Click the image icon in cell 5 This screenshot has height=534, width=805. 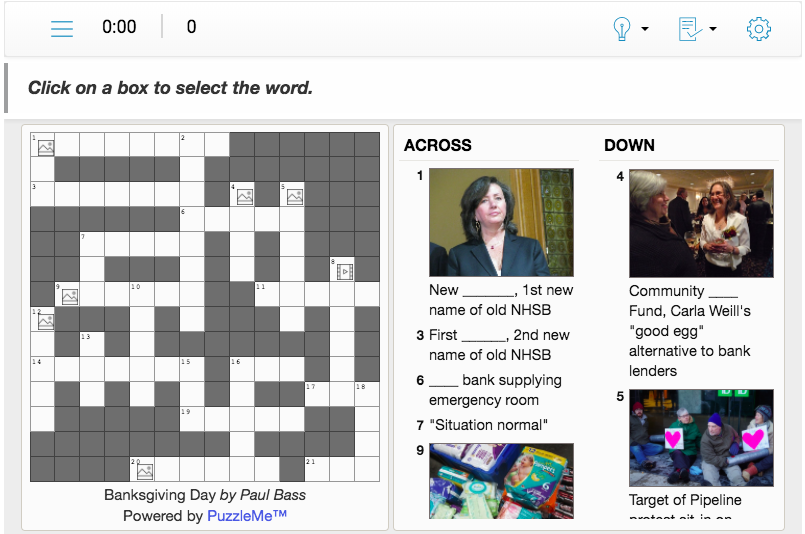(x=295, y=197)
